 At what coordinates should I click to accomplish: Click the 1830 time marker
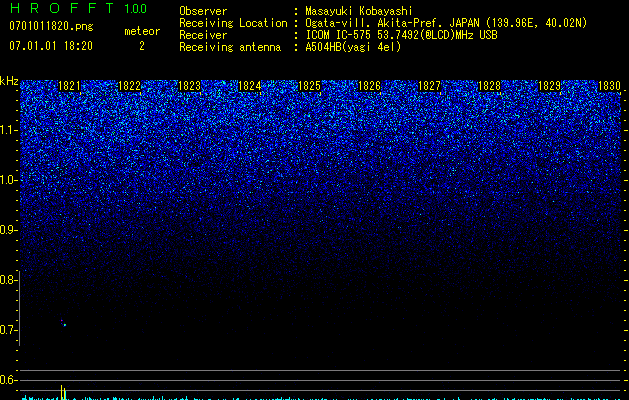coord(609,86)
